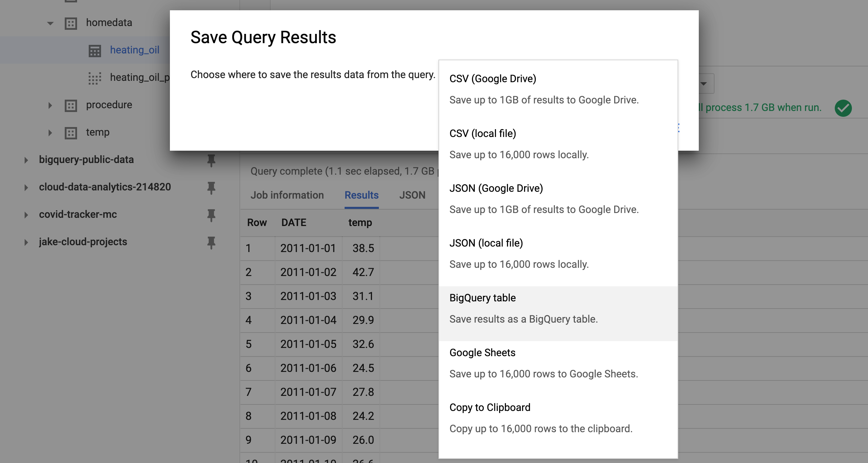Click the 24.5 temp value

[x=363, y=368]
